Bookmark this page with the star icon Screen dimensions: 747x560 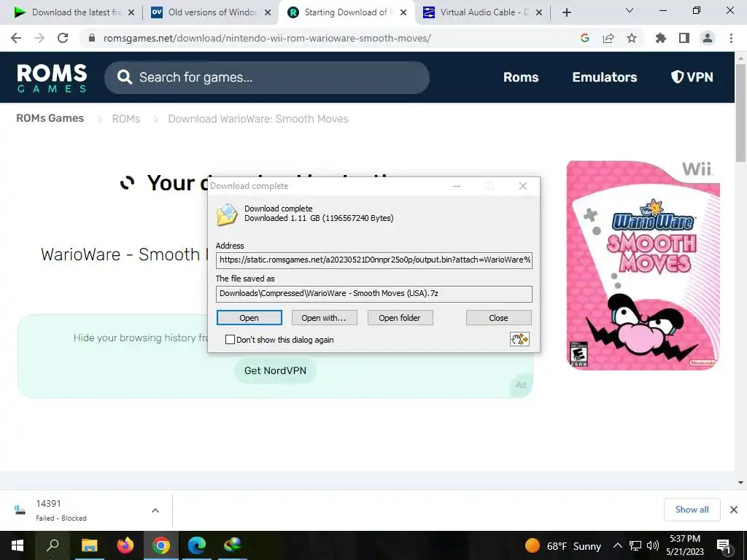pyautogui.click(x=632, y=38)
